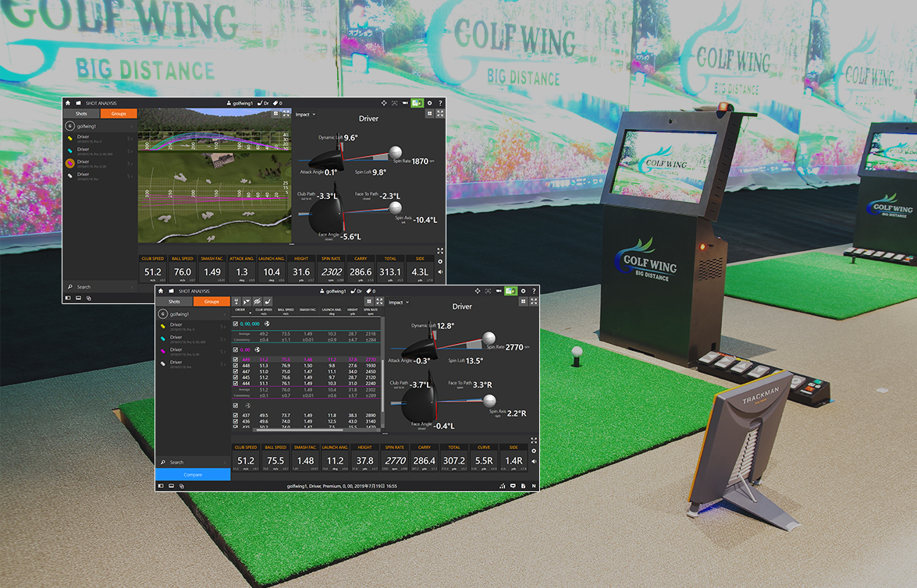Expand golfwing1 player row in the front window sidebar

pyautogui.click(x=194, y=313)
